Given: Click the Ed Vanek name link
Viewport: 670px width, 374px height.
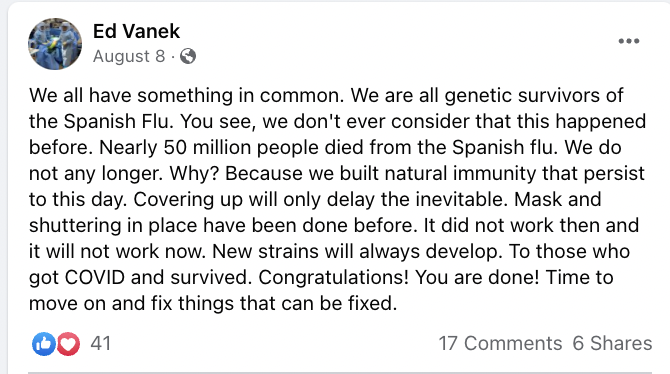Looking at the screenshot, I should (136, 31).
